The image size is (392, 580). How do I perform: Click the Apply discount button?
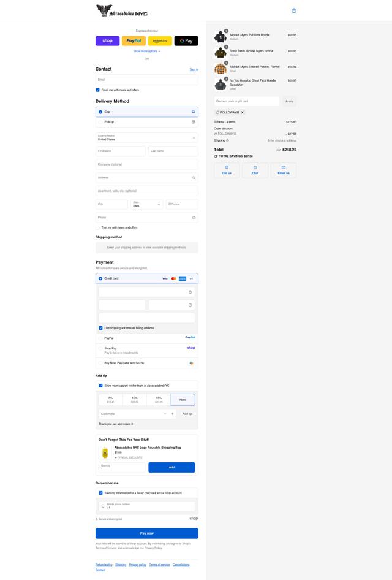click(x=290, y=101)
